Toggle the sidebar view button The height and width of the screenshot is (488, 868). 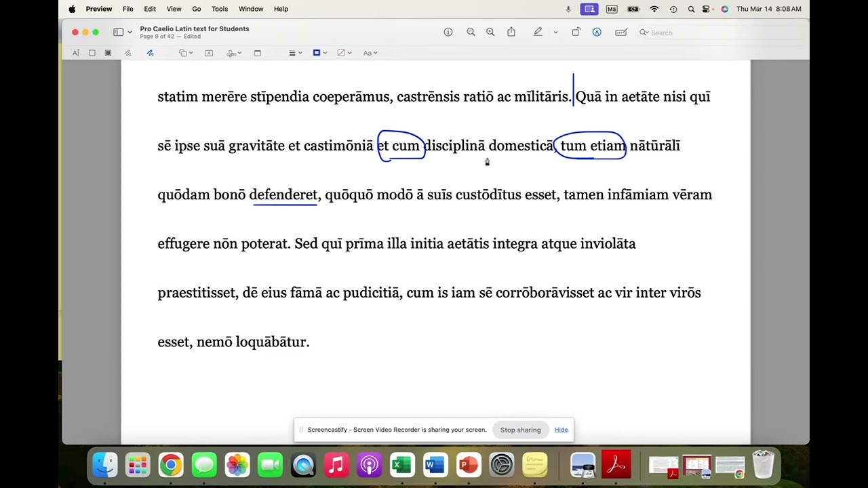pos(119,32)
